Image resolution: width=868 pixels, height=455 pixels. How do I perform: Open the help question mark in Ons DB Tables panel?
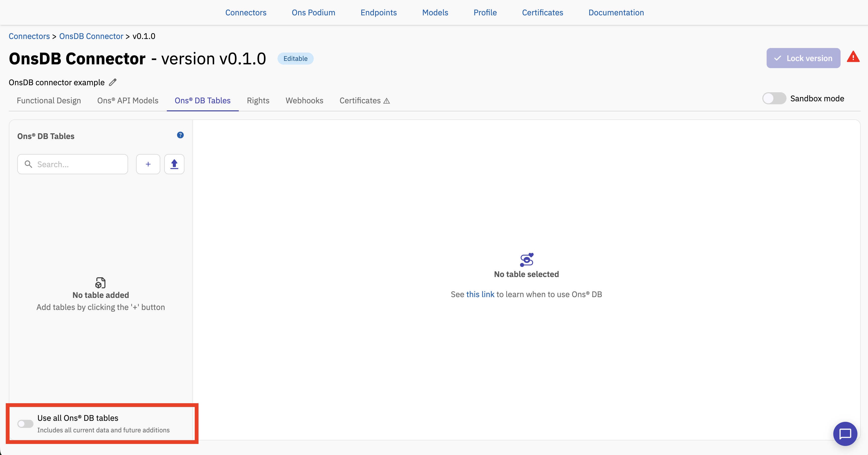click(180, 135)
